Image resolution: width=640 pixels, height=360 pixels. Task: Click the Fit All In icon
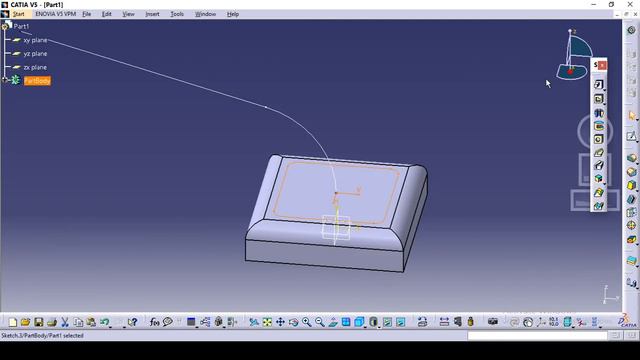coord(267,322)
